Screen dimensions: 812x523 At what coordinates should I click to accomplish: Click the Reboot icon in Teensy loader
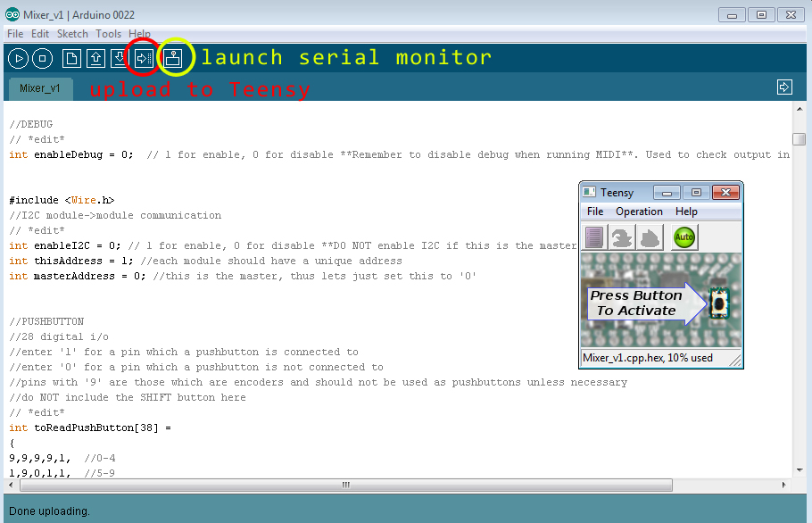[649, 237]
